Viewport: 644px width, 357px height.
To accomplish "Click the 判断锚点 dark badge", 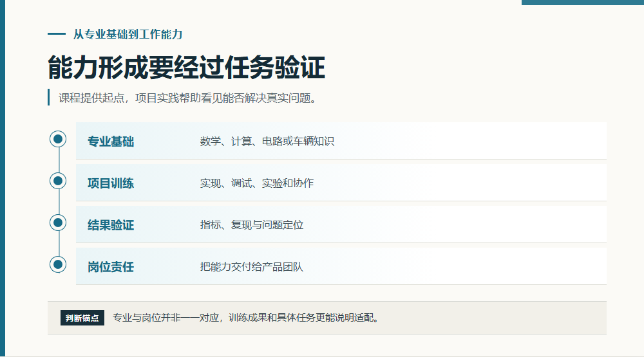I will point(82,318).
